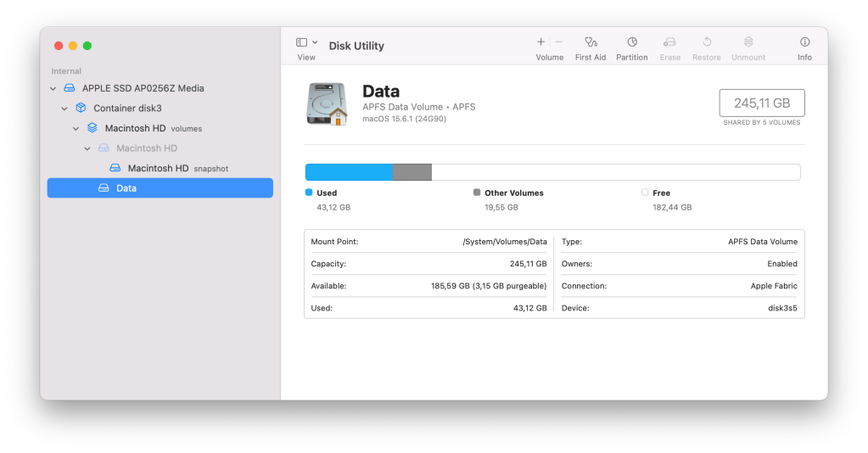
Task: Click the Restore toolbar icon
Action: (707, 42)
